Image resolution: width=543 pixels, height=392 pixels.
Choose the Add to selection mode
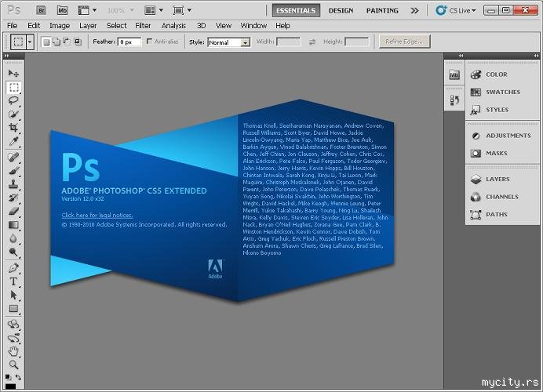coord(56,42)
